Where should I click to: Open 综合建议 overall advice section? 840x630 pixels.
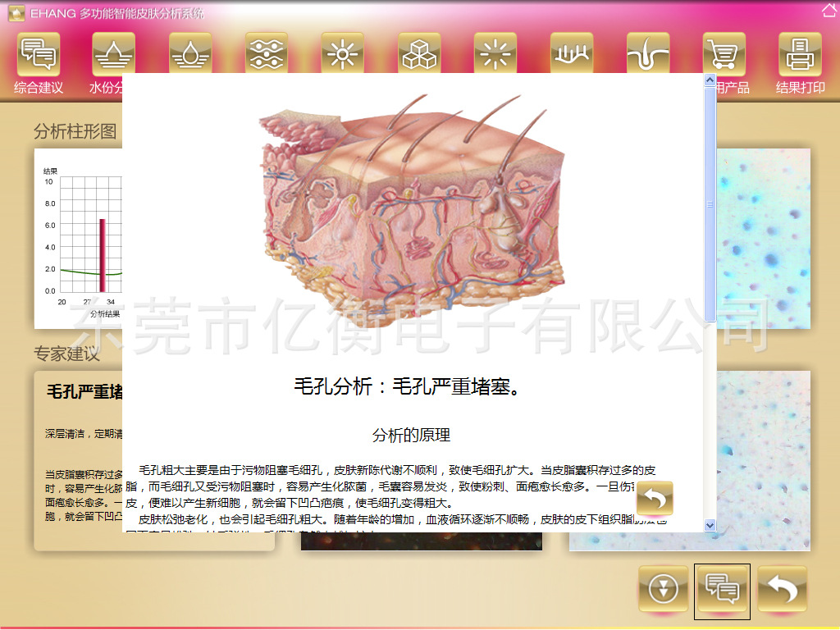pos(39,54)
